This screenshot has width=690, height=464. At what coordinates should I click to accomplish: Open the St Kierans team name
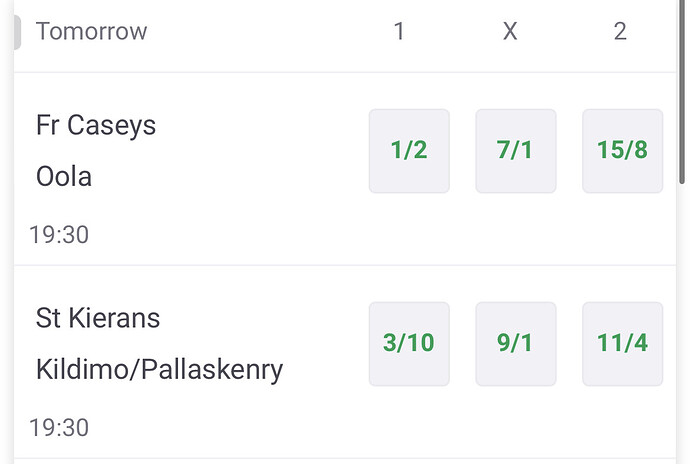98,319
